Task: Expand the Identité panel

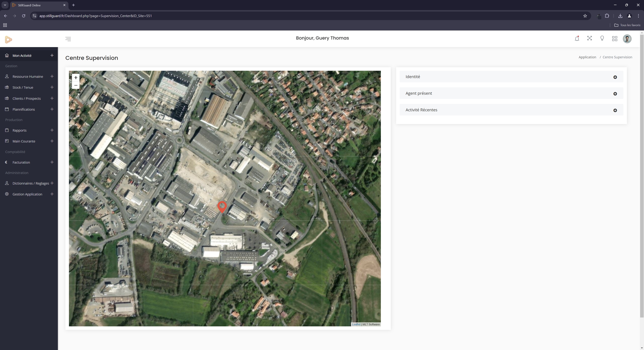Action: click(615, 77)
